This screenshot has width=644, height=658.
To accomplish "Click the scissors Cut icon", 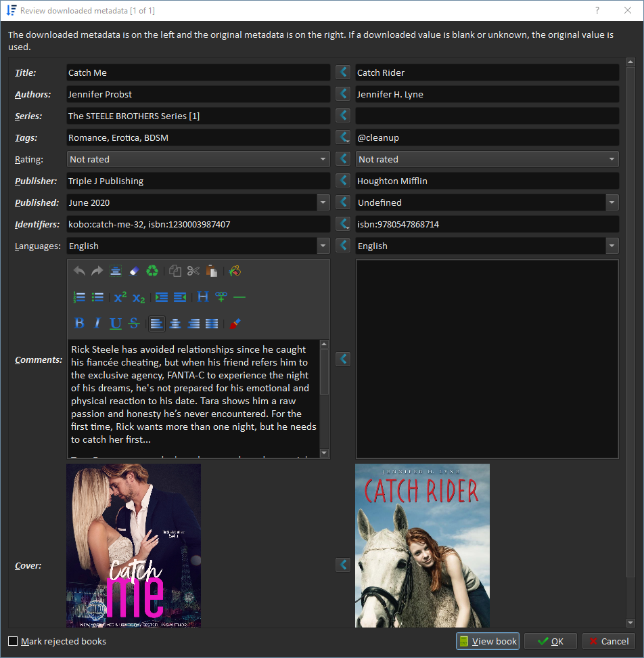I will (x=193, y=271).
